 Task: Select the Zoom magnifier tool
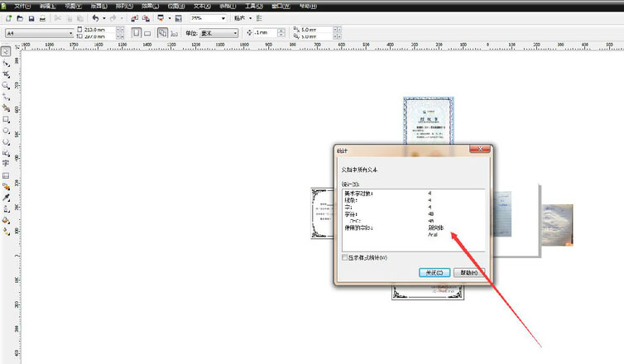point(6,85)
